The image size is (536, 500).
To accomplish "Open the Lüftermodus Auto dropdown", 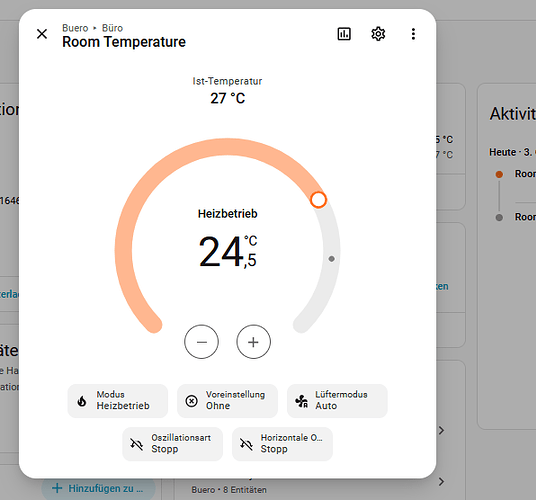I will (337, 401).
